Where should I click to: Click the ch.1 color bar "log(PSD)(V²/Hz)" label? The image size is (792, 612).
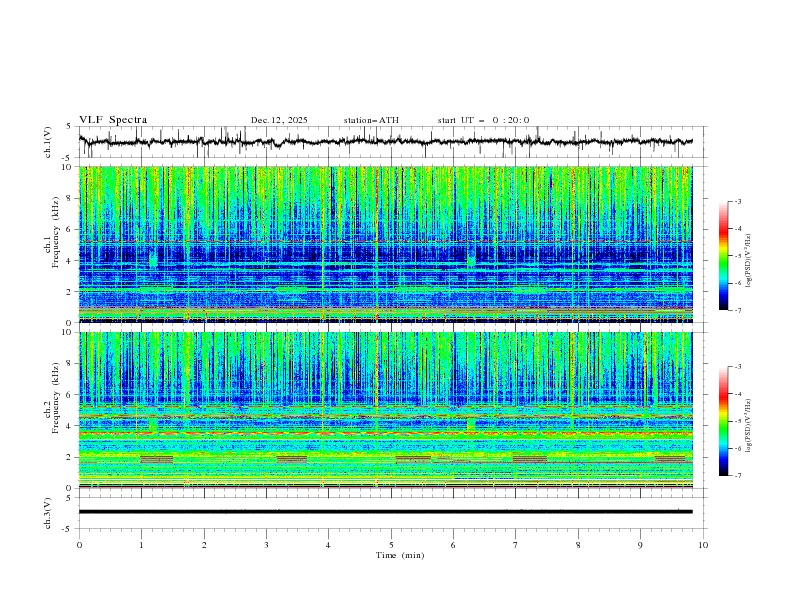pos(748,261)
